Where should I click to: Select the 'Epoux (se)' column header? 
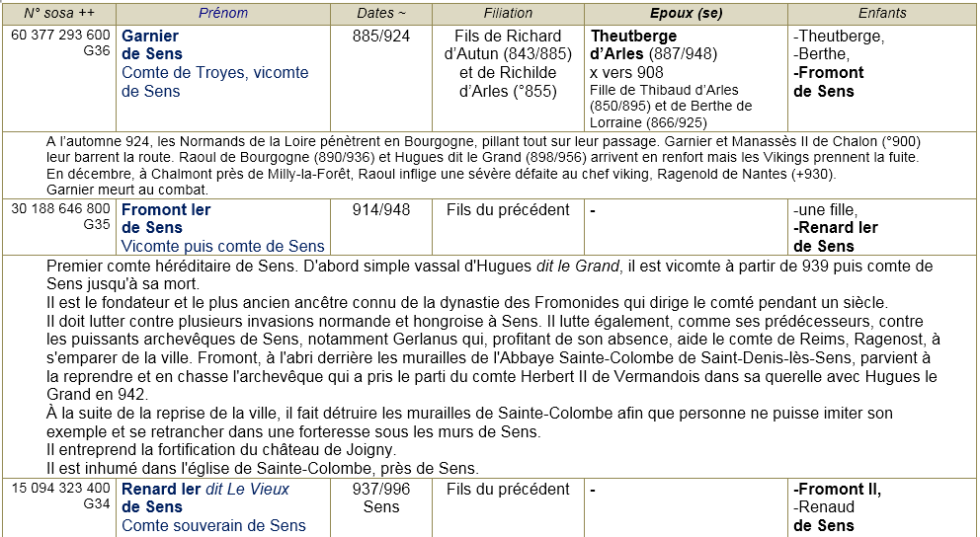(x=686, y=13)
